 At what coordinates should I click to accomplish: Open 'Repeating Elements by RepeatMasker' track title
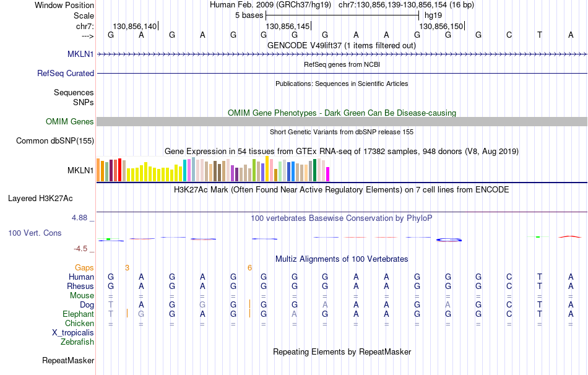(342, 351)
